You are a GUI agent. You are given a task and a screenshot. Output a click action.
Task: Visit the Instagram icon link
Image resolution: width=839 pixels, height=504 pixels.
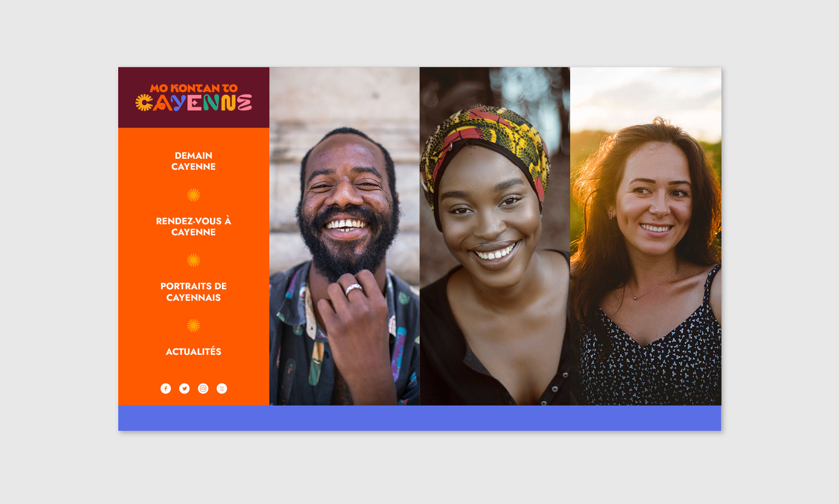click(x=203, y=388)
